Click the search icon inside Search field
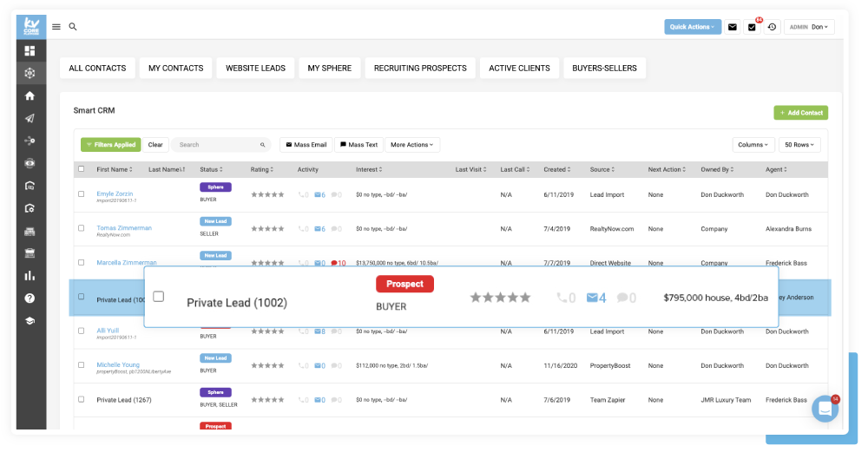The image size is (868, 459). 262,145
